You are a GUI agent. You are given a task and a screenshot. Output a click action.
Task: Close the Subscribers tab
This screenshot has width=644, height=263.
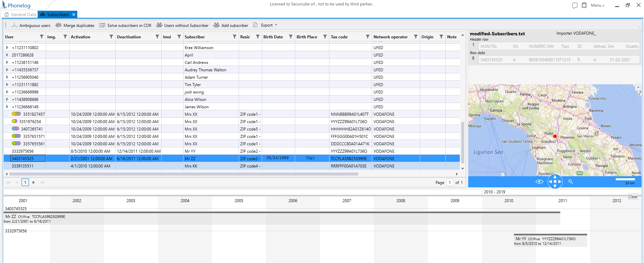[x=74, y=14]
